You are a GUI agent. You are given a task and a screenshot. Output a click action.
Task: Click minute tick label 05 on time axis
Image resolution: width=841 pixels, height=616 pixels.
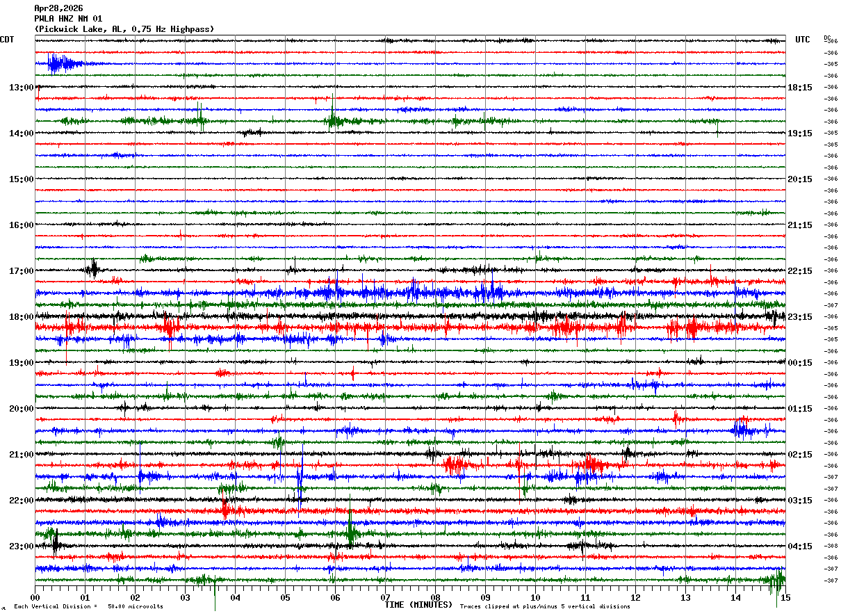[x=285, y=598]
